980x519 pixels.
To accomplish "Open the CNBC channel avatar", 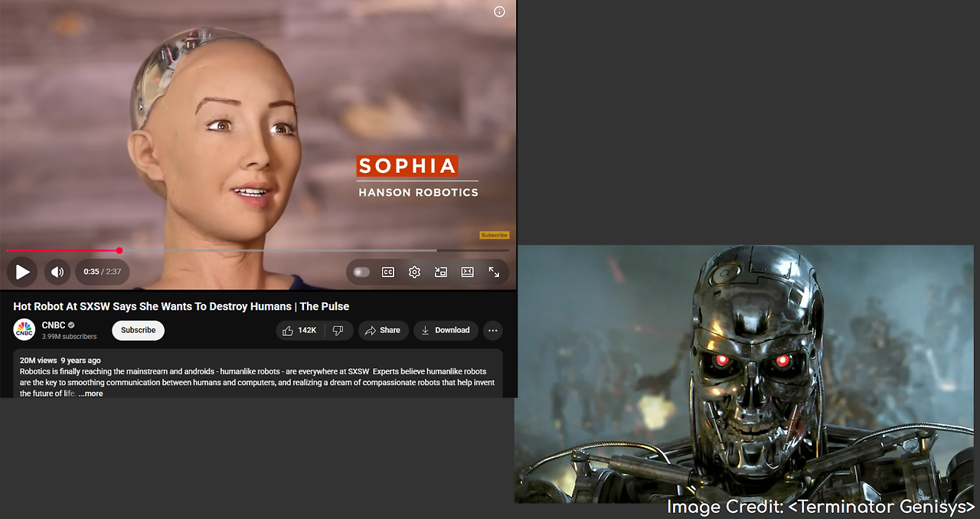I will point(24,330).
